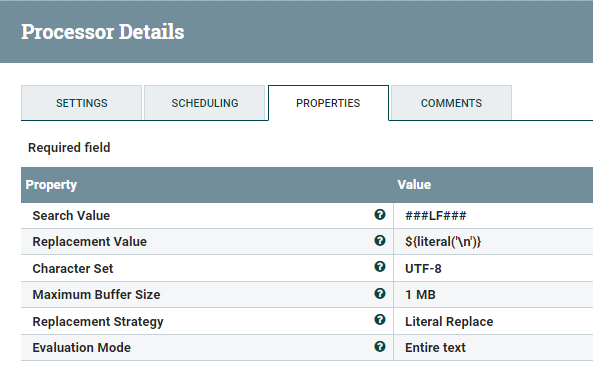Edit the ${literal('\n')} replacement value
Image resolution: width=593 pixels, height=383 pixels.
click(x=493, y=242)
